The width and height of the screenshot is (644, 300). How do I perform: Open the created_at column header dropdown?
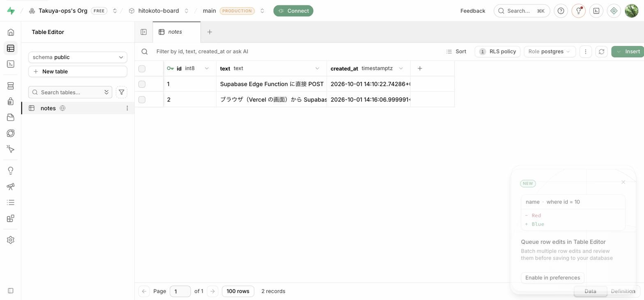401,68
